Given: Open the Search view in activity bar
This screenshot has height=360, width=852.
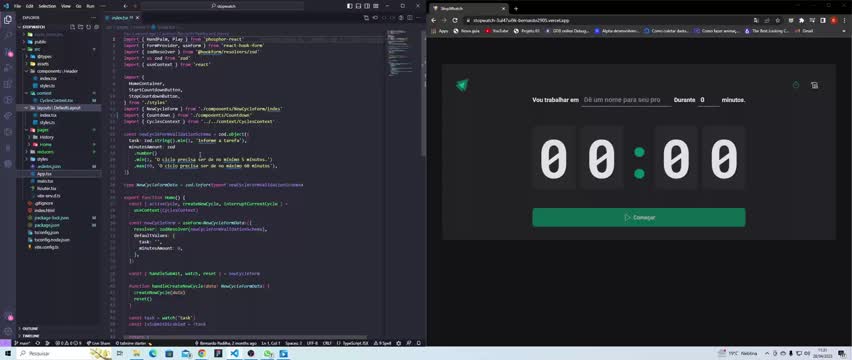Looking at the screenshot, I should [8, 35].
